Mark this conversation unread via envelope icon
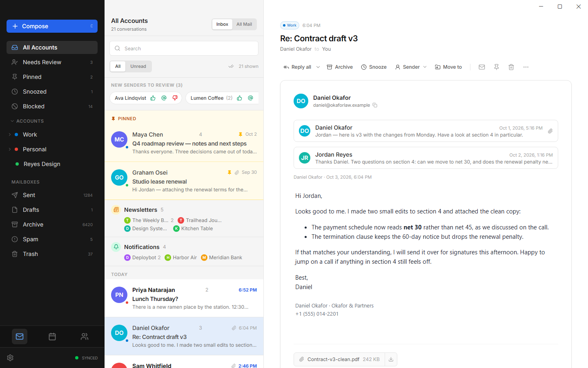 pyautogui.click(x=482, y=67)
